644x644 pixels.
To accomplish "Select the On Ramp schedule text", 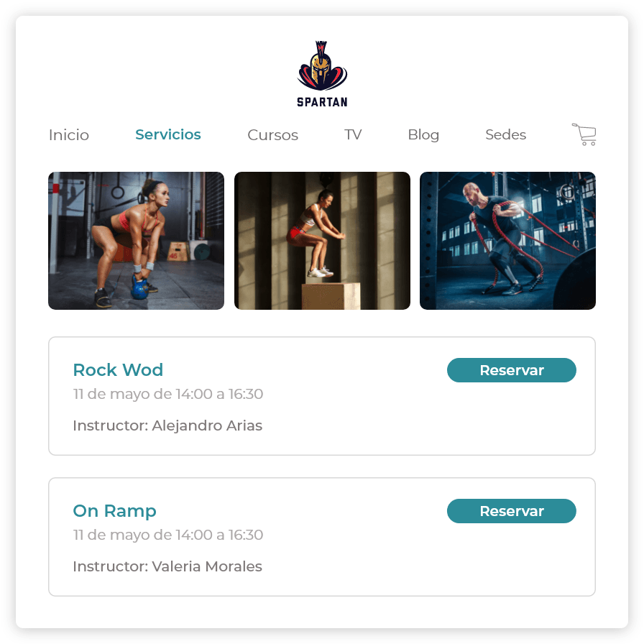I will [x=168, y=535].
